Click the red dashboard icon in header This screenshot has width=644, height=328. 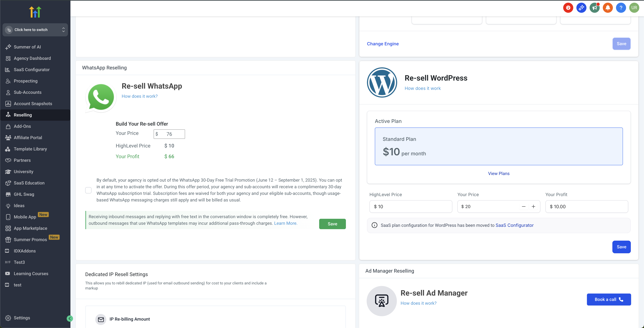click(568, 8)
